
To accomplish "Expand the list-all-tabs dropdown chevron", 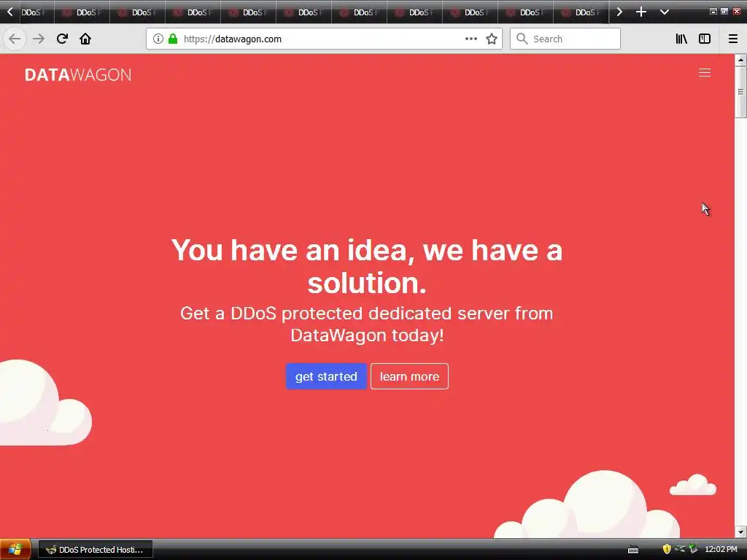I will coord(665,12).
